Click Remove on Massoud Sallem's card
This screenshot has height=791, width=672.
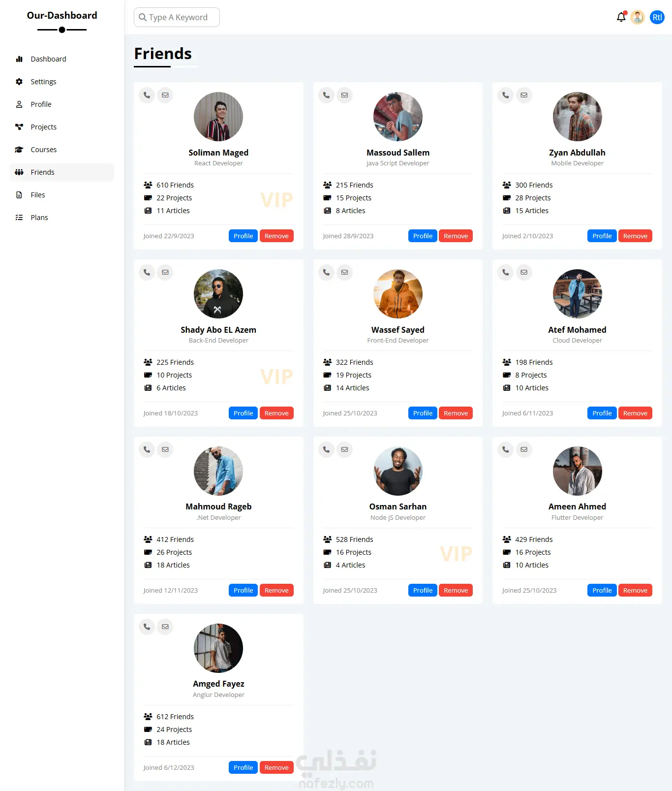(456, 236)
